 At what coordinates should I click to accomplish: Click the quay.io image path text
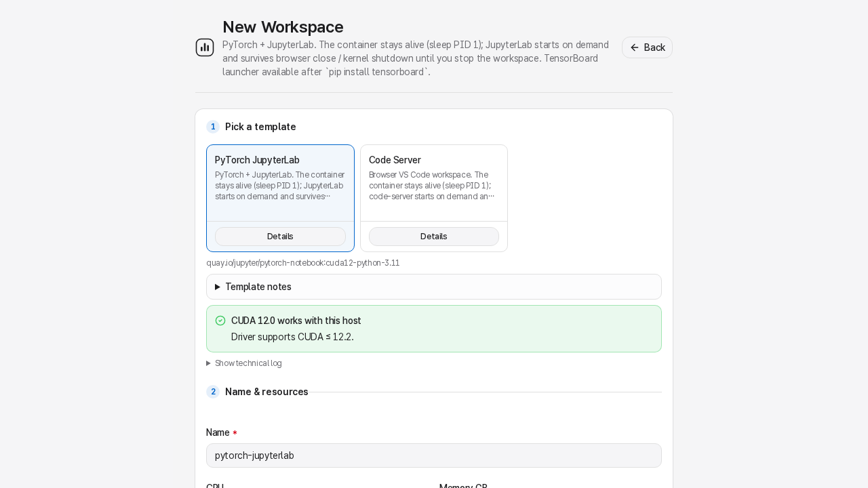click(303, 263)
